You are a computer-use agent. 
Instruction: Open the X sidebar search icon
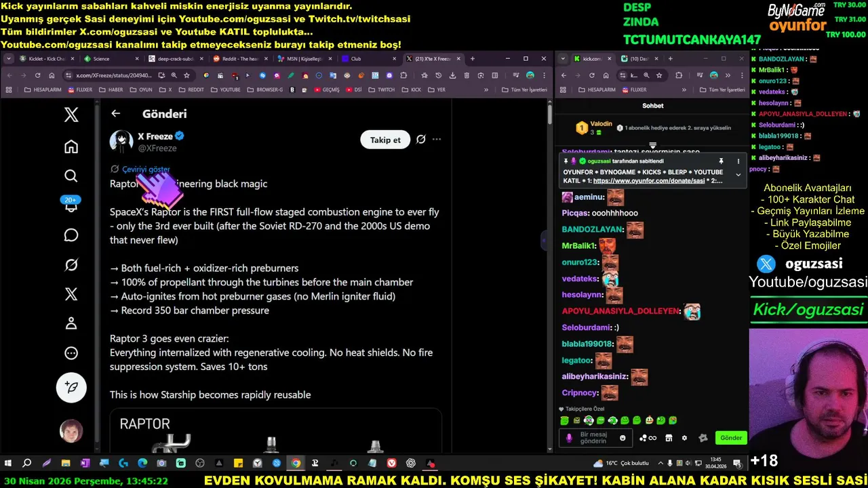pos(71,176)
